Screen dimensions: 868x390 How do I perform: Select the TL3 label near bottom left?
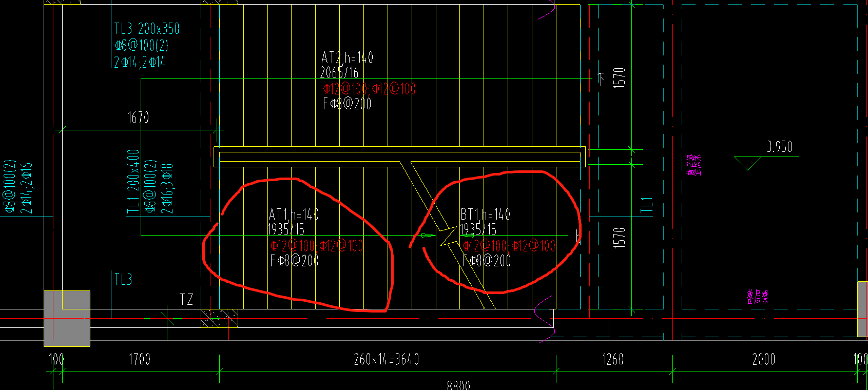123,280
